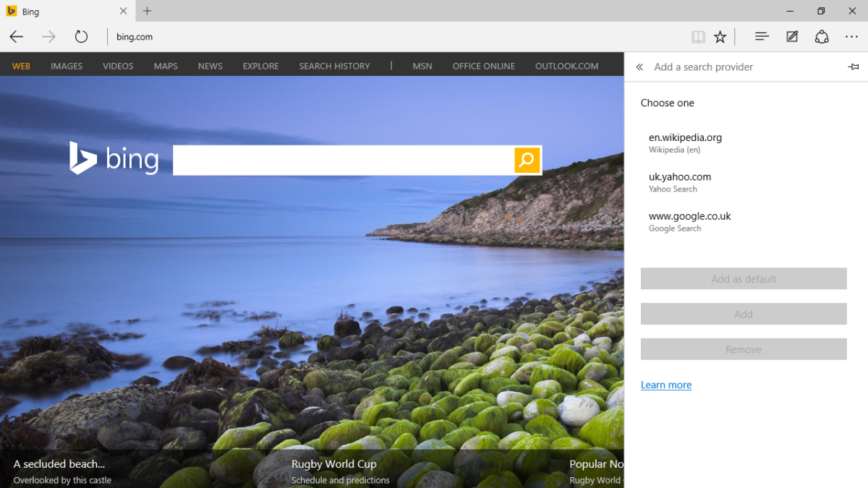
Task: Click the Add as default button
Action: (x=744, y=278)
